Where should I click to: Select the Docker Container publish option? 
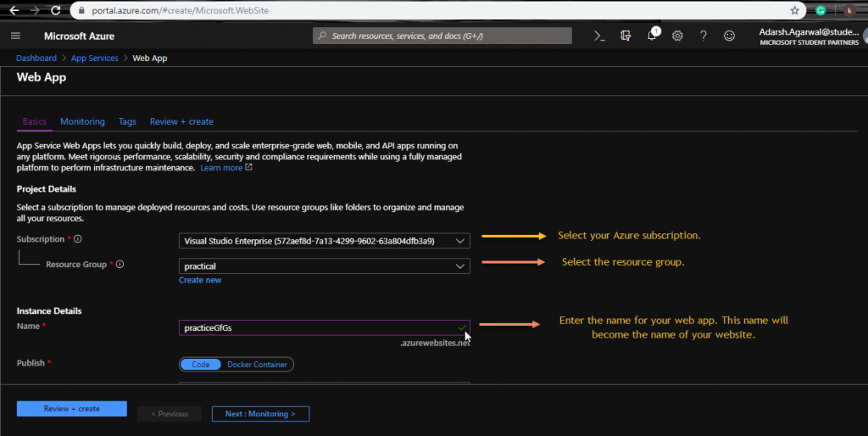coord(258,365)
